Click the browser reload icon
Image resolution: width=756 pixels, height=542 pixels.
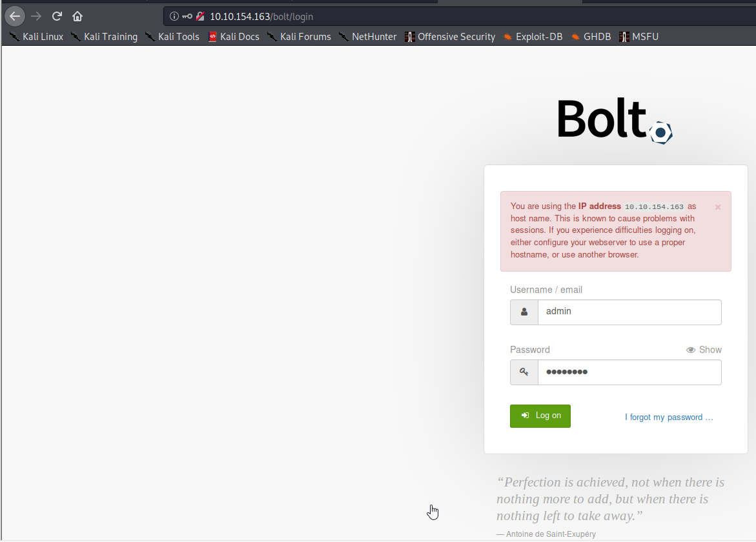[x=57, y=16]
